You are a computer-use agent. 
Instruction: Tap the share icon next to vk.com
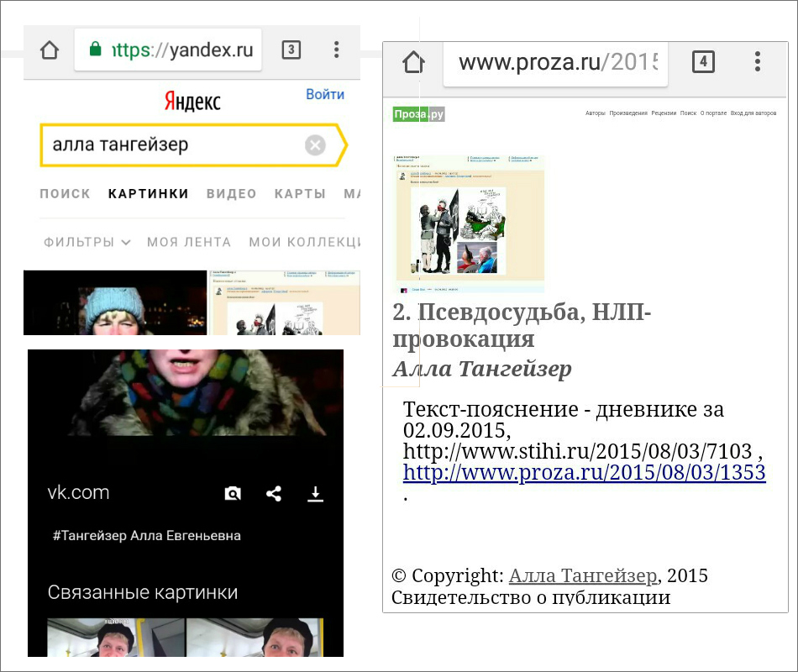[274, 493]
